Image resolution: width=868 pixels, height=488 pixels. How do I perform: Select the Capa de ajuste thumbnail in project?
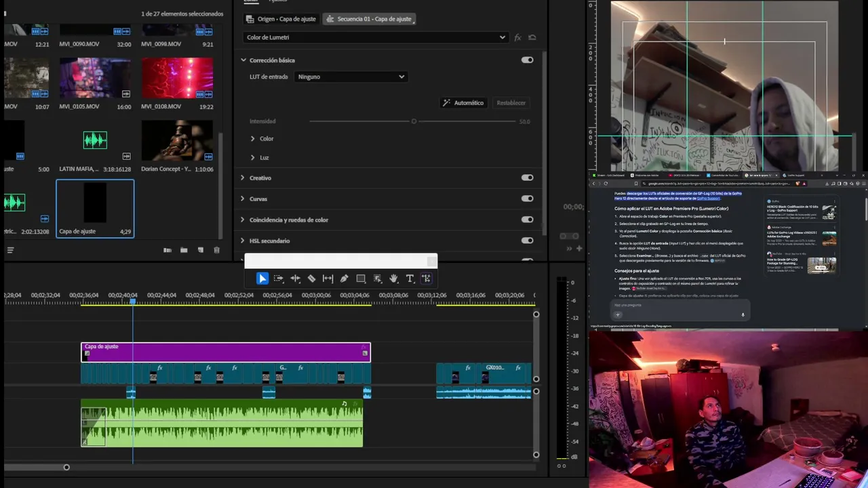pyautogui.click(x=95, y=203)
